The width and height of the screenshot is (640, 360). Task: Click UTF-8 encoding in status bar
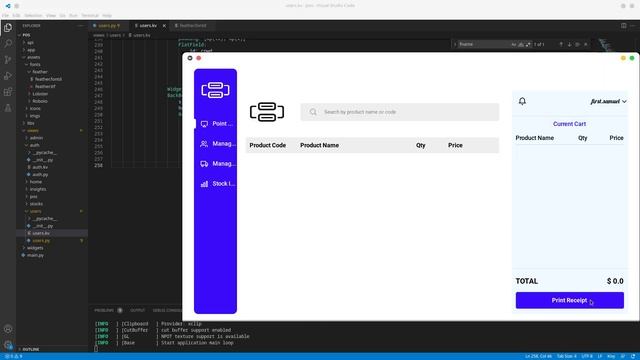[587, 356]
